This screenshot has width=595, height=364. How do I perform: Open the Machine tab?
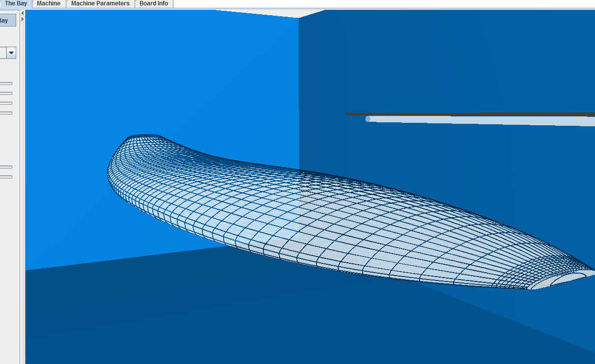(49, 3)
